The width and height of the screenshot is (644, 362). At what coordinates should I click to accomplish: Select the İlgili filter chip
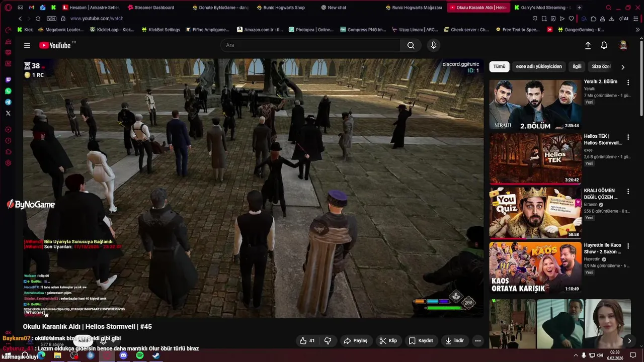click(577, 66)
